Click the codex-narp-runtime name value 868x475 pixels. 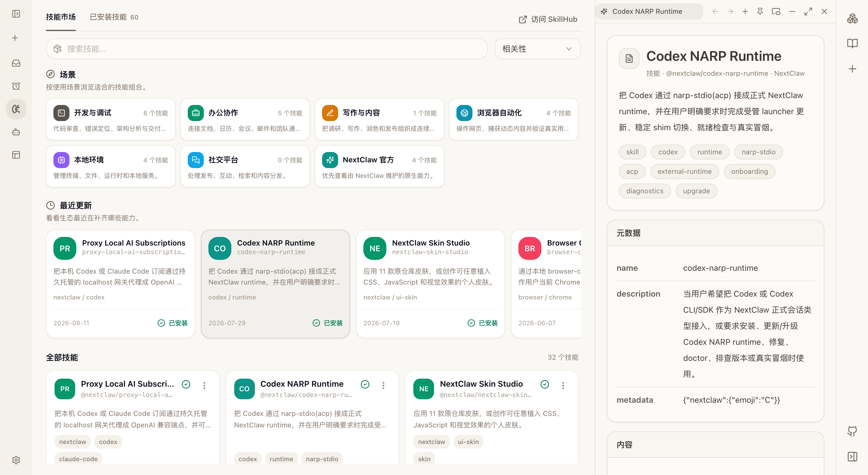[x=720, y=268]
